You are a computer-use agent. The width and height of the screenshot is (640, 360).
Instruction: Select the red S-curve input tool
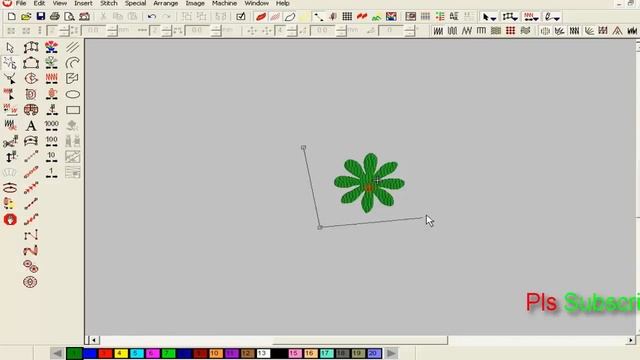(31, 251)
